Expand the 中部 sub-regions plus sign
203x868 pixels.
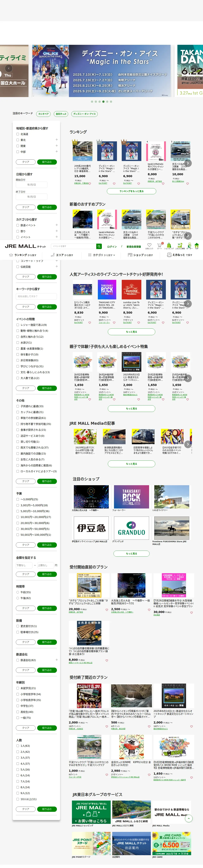[57, 152]
